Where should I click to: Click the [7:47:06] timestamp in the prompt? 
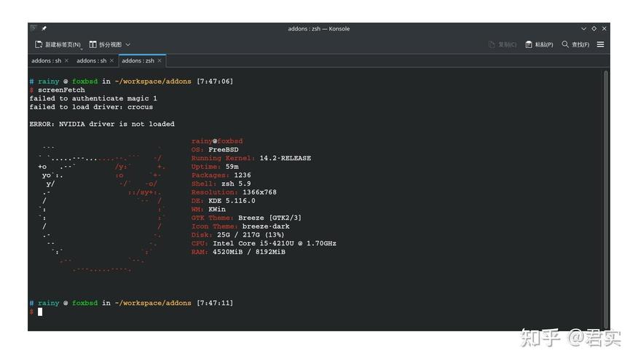tap(215, 82)
